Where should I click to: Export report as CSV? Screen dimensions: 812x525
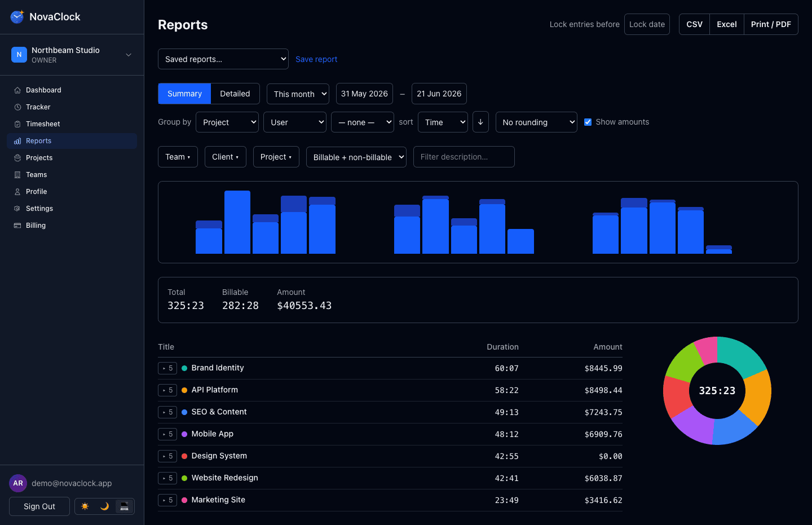[x=695, y=24]
